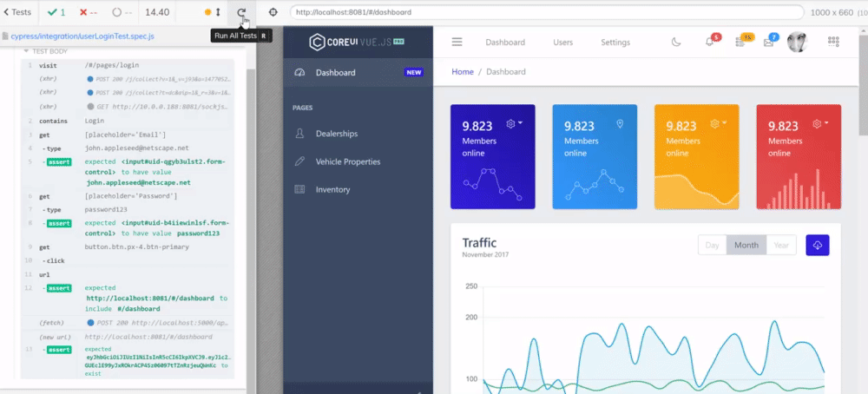Switch to dark mode moon icon
868x394 pixels.
pos(676,42)
